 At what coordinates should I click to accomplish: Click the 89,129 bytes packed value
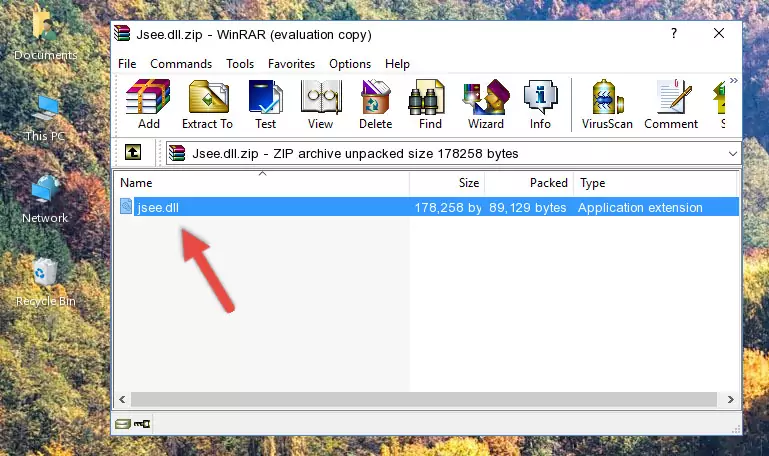[527, 207]
